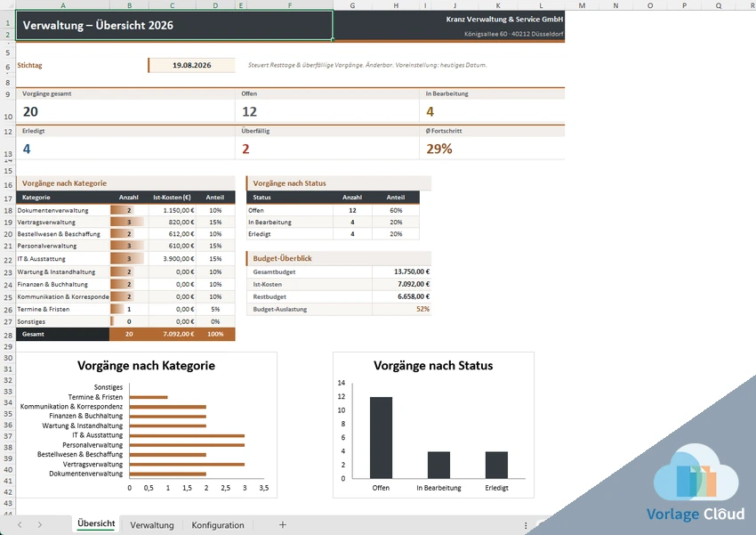The width and height of the screenshot is (756, 535).
Task: Select the Personalverwaltung table cell
Action: click(63, 246)
